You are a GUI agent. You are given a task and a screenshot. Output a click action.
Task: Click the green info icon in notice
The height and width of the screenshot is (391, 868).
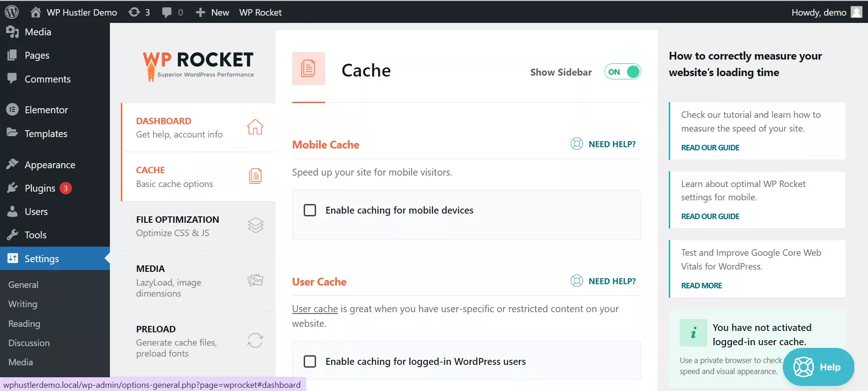pyautogui.click(x=693, y=333)
